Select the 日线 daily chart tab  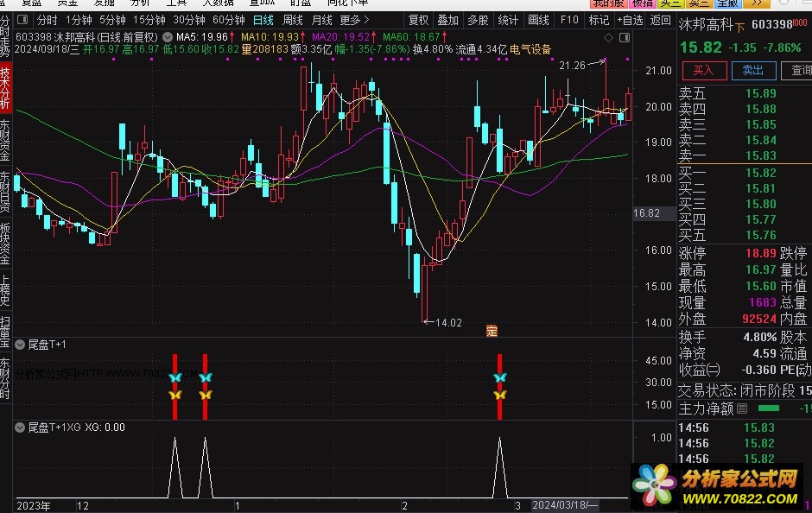[x=263, y=20]
